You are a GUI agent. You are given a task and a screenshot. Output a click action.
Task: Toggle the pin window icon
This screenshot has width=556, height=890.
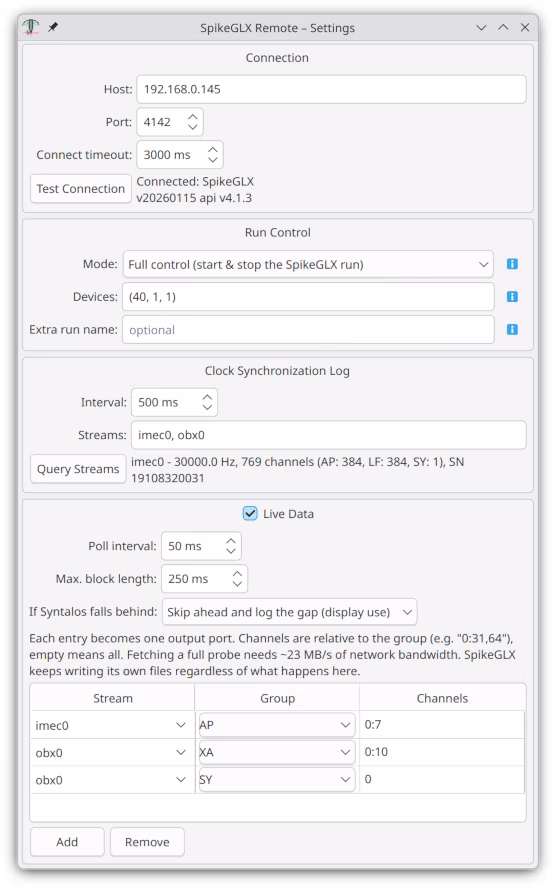[53, 27]
